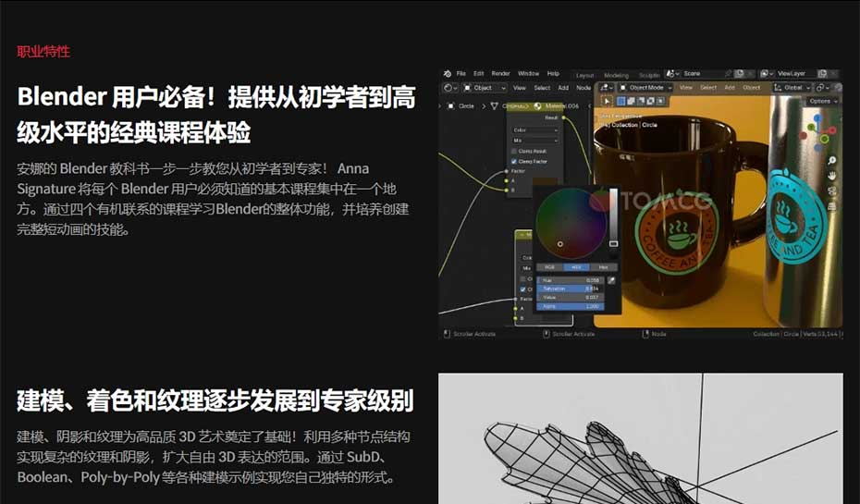This screenshot has height=504, width=860.
Task: Open the Object shader type dropdown in node editor
Action: (x=485, y=88)
